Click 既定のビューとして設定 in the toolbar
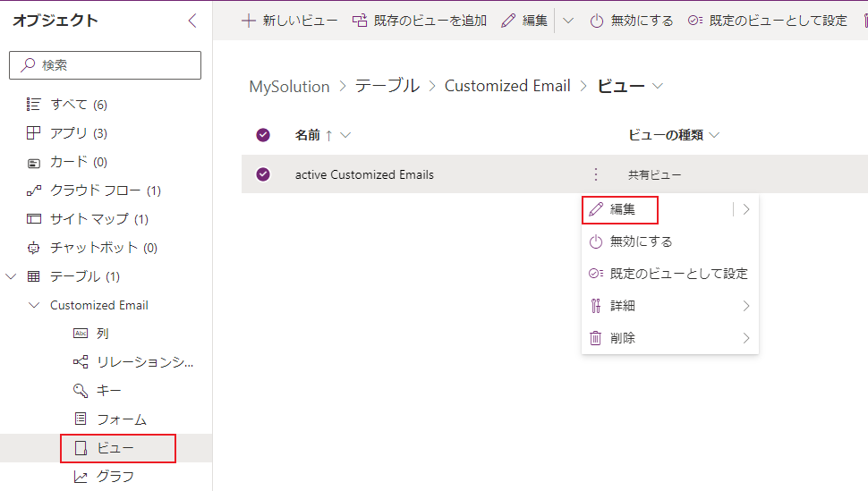Screen dimensions: 868x491 767,21
